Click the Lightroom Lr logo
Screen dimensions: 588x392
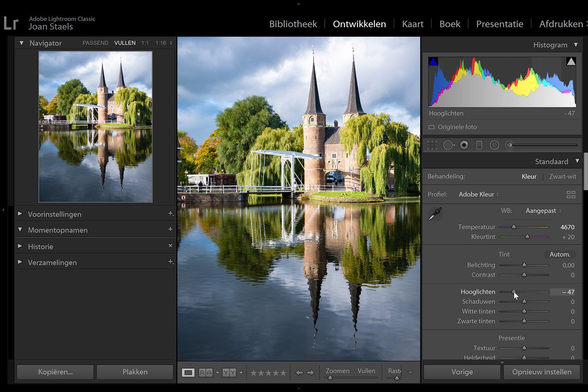click(11, 24)
